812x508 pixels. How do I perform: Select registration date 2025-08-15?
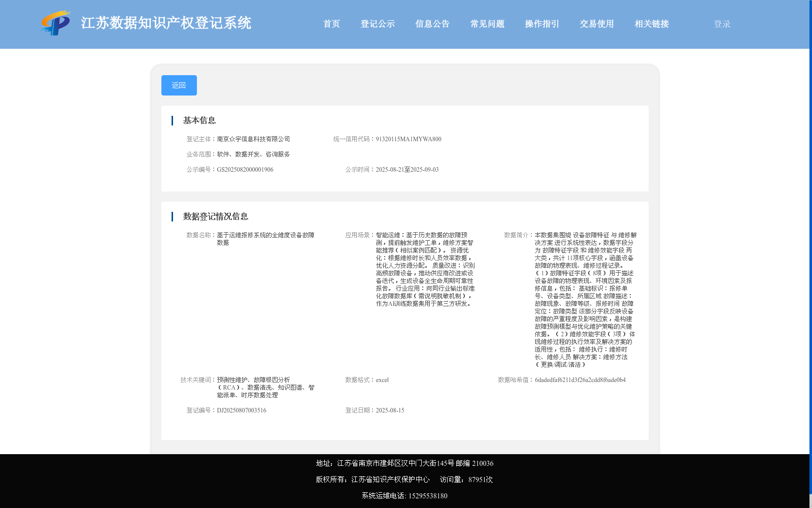tap(390, 410)
